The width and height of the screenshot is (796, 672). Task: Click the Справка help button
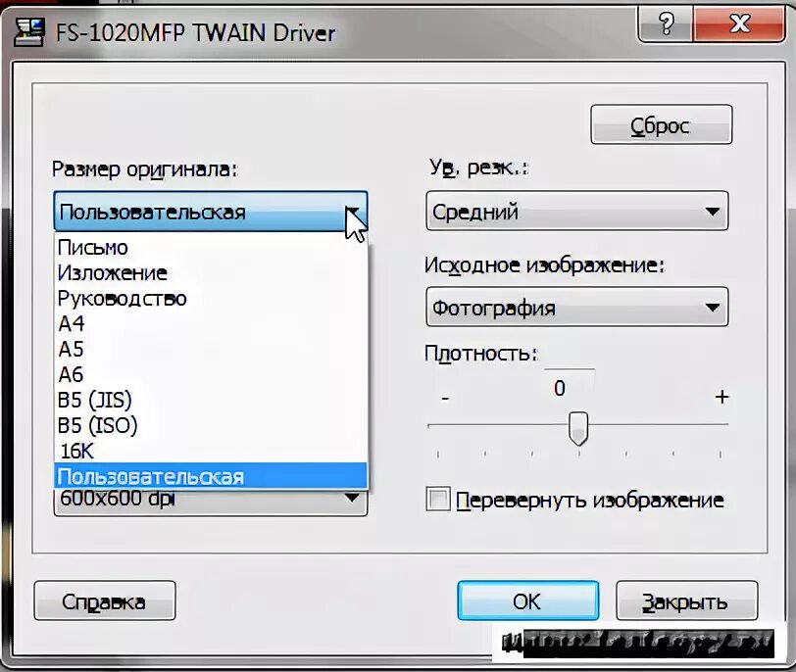(105, 601)
